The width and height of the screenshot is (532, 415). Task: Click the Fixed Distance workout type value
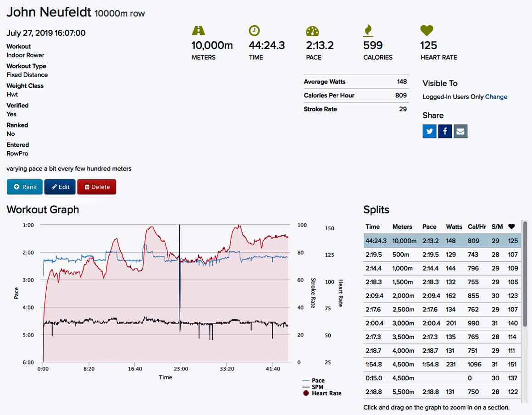(x=27, y=75)
